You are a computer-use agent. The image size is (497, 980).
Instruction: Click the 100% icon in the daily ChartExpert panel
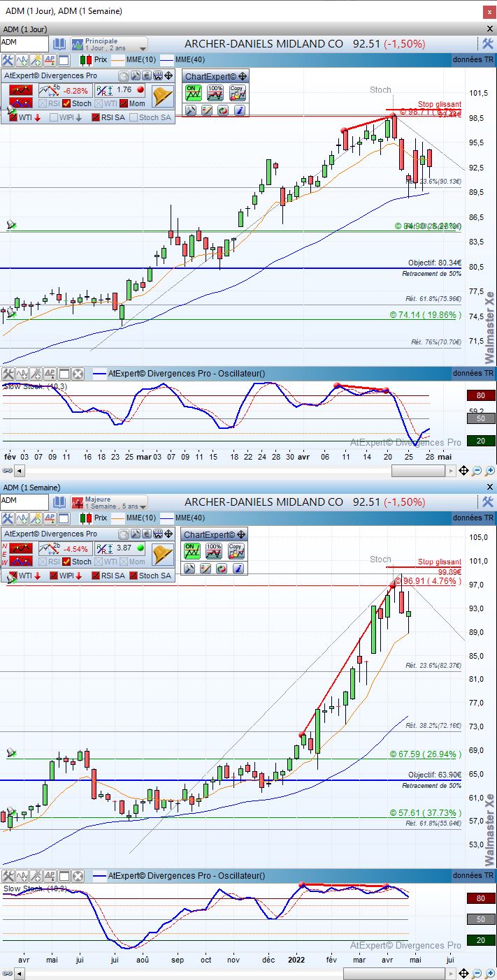coord(215,92)
